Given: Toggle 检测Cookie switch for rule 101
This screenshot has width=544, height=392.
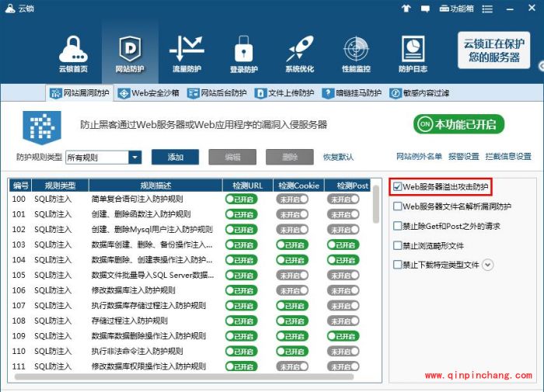Looking at the screenshot, I should (292, 214).
